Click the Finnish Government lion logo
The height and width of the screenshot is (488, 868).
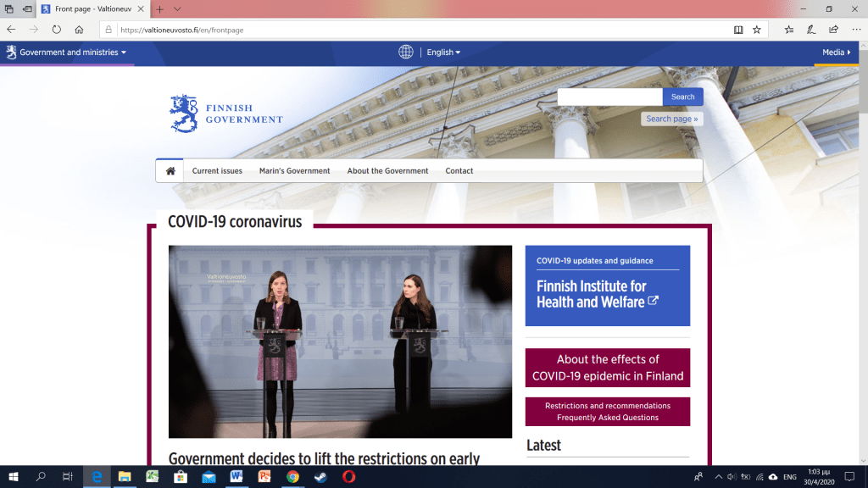[184, 114]
